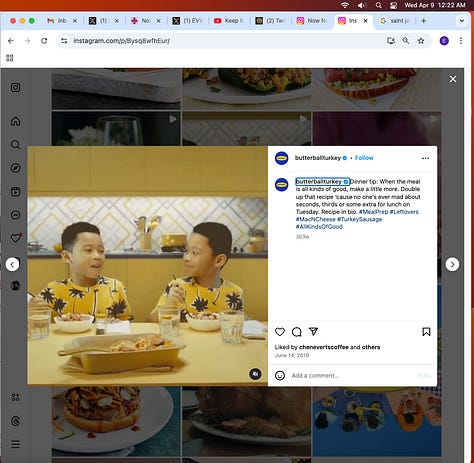
Task: Open chenevertscoffee profile from the likes line
Action: point(324,347)
